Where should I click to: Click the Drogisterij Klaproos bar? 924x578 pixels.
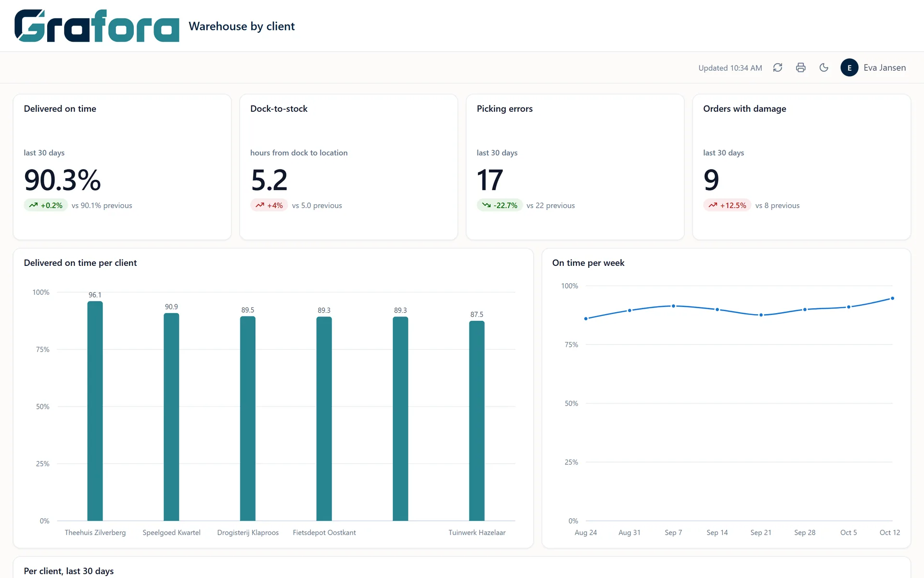click(248, 419)
